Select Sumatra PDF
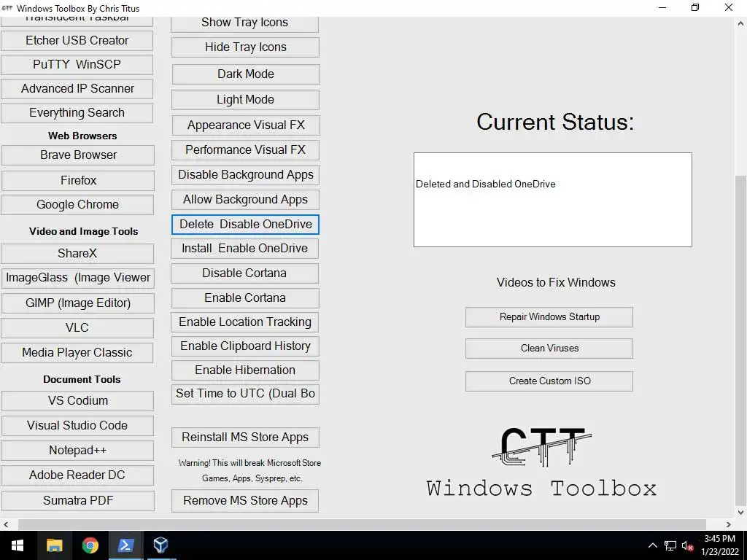This screenshot has height=560, width=747. tap(78, 500)
